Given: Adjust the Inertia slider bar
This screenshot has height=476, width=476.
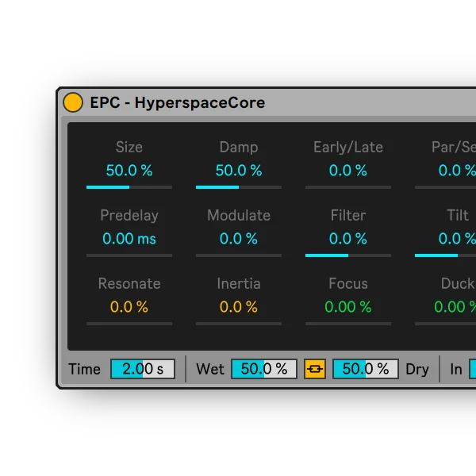Looking at the screenshot, I should [239, 324].
